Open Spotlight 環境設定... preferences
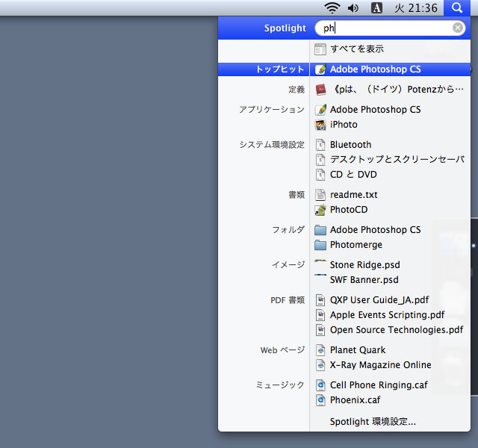 pyautogui.click(x=373, y=421)
